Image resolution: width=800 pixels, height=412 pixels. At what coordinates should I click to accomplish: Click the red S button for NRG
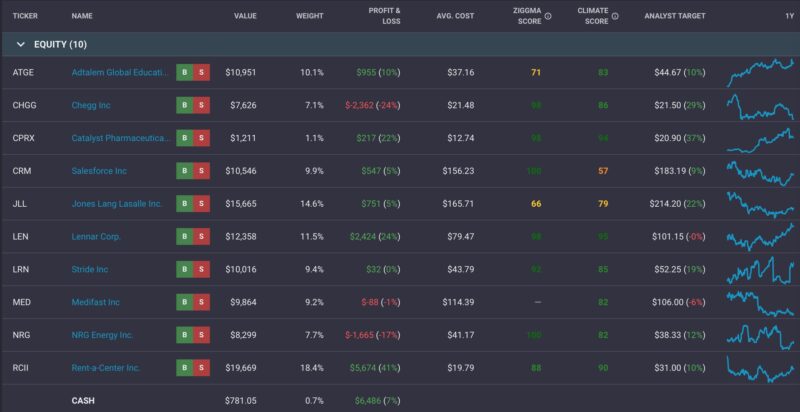tap(202, 335)
